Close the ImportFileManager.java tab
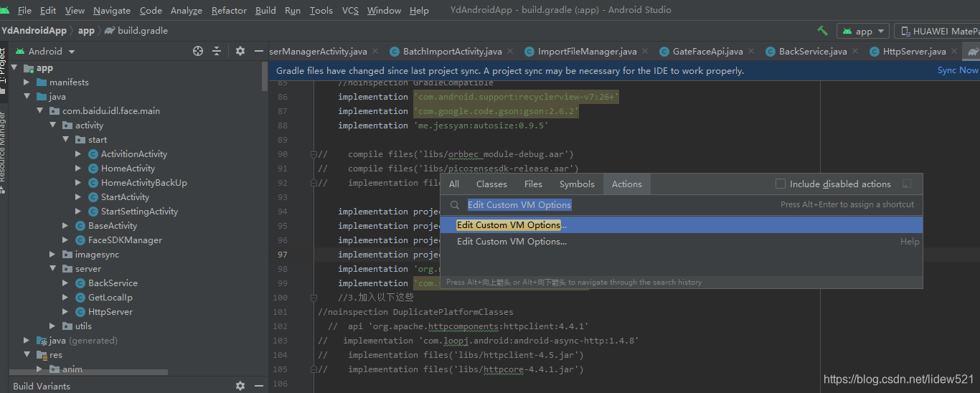 pos(644,52)
